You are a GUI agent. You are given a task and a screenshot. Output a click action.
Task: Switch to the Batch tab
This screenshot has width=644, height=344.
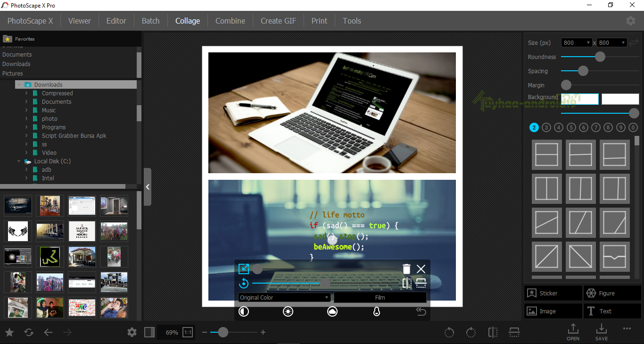point(151,21)
